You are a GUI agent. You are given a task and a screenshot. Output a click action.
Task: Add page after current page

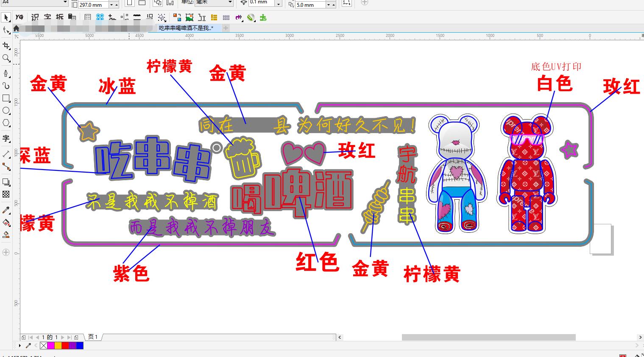tap(76, 337)
